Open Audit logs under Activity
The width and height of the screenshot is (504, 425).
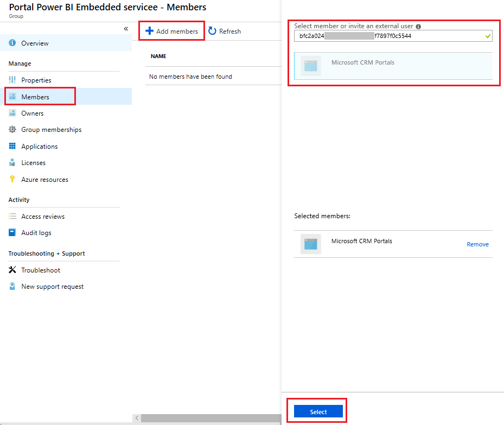pos(66,233)
